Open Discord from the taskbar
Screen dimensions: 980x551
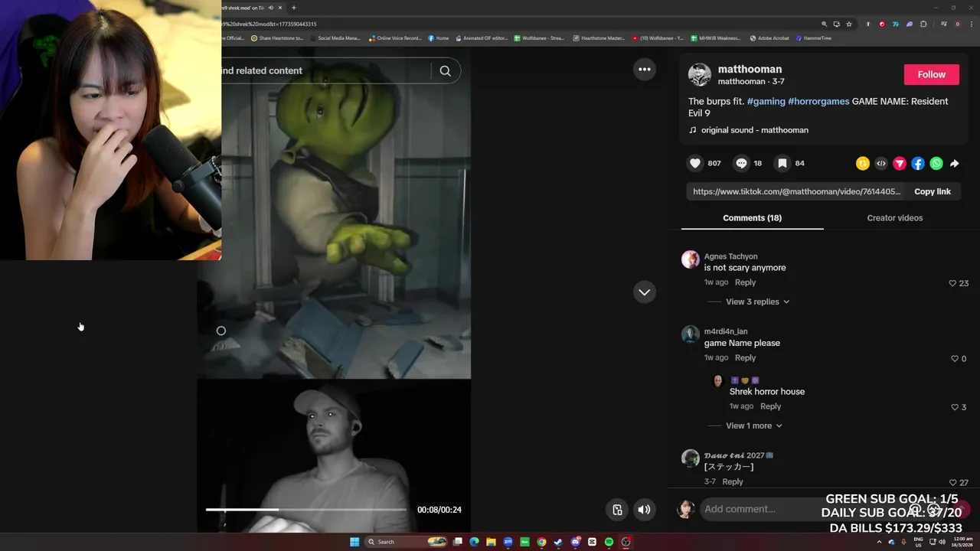tap(575, 542)
